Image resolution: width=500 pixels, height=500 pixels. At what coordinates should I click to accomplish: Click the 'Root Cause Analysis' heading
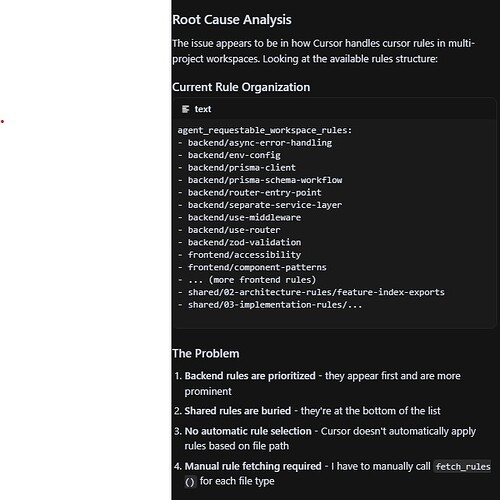(232, 20)
